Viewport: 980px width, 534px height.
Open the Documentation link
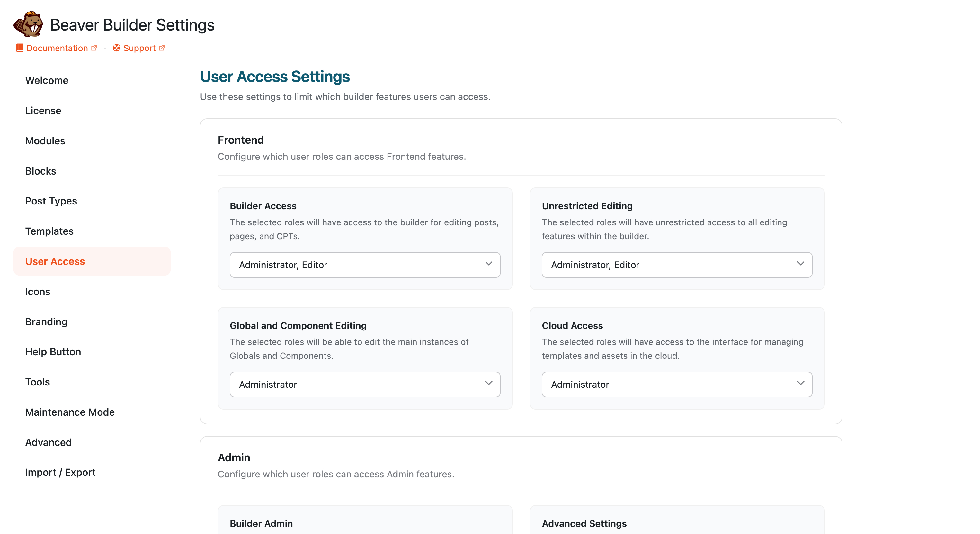click(57, 48)
